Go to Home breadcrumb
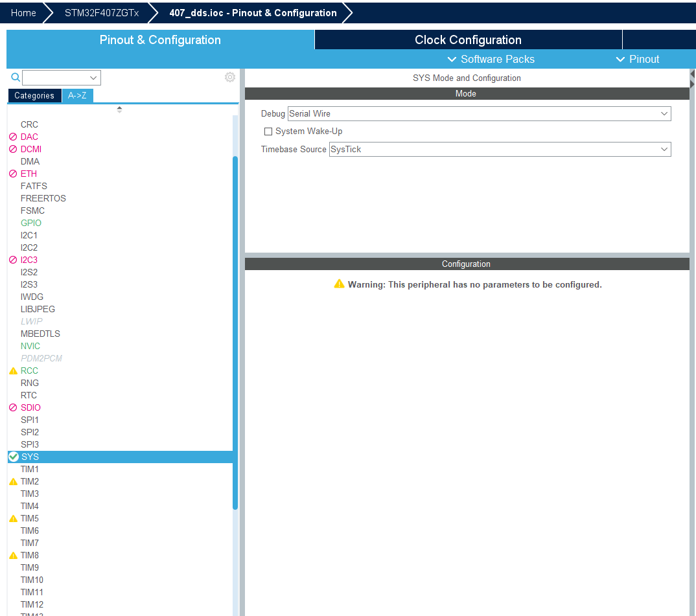The image size is (696, 616). [x=23, y=13]
